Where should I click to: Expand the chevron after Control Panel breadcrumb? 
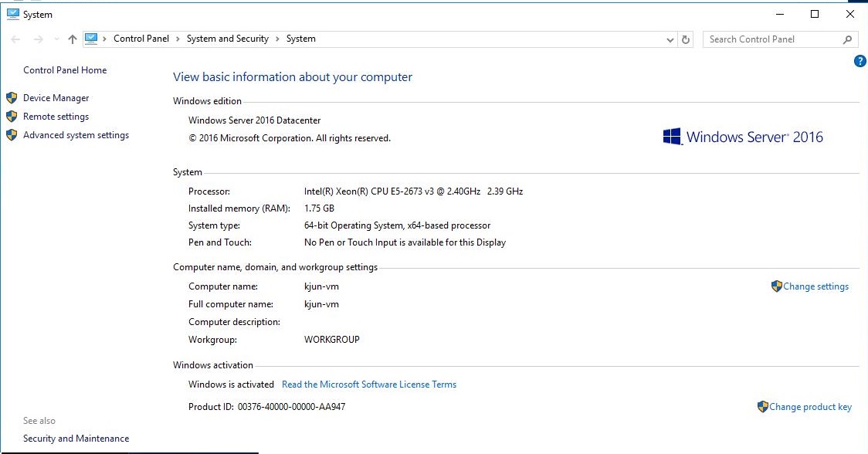point(178,39)
